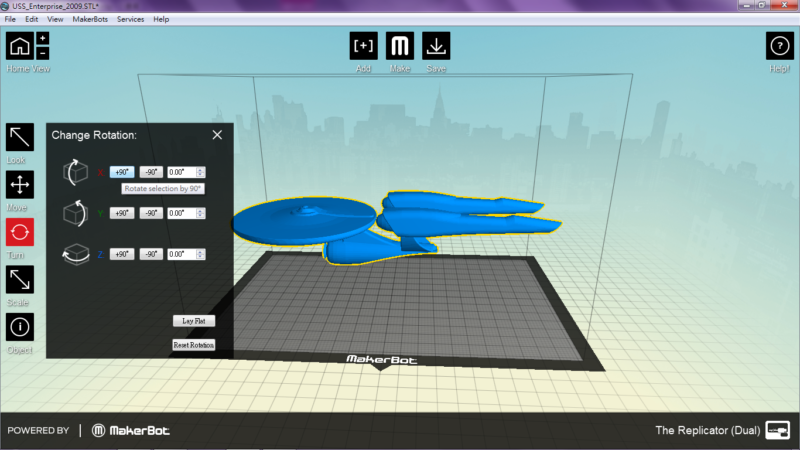Rotate Y axis by +90°
Image resolution: width=800 pixels, height=450 pixels.
pyautogui.click(x=122, y=213)
